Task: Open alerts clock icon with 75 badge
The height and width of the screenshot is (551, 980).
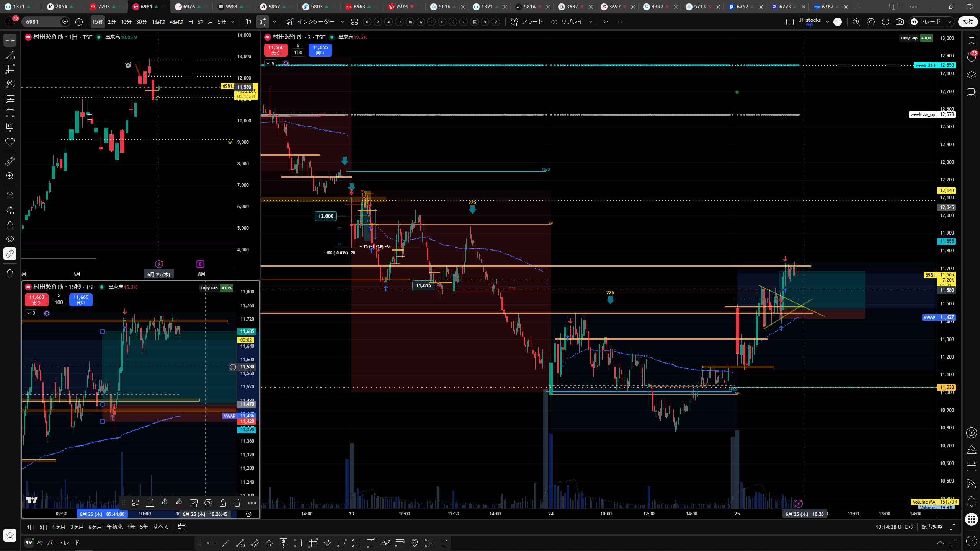Action: click(x=971, y=57)
